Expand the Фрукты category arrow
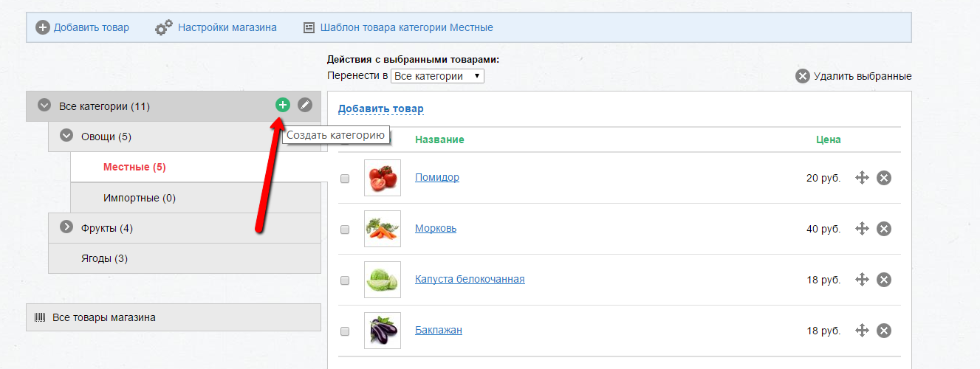Screen dimensions: 980x369 click(66, 227)
